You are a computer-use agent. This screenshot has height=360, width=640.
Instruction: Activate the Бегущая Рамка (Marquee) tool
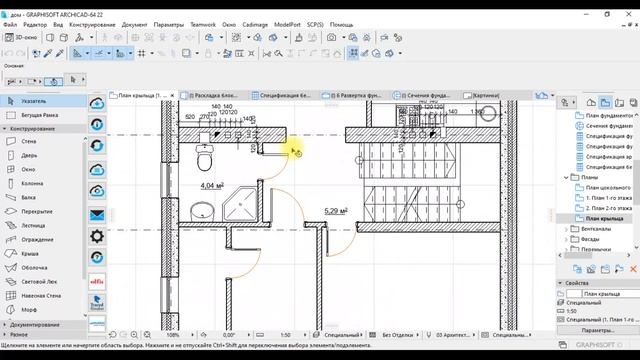pos(43,115)
